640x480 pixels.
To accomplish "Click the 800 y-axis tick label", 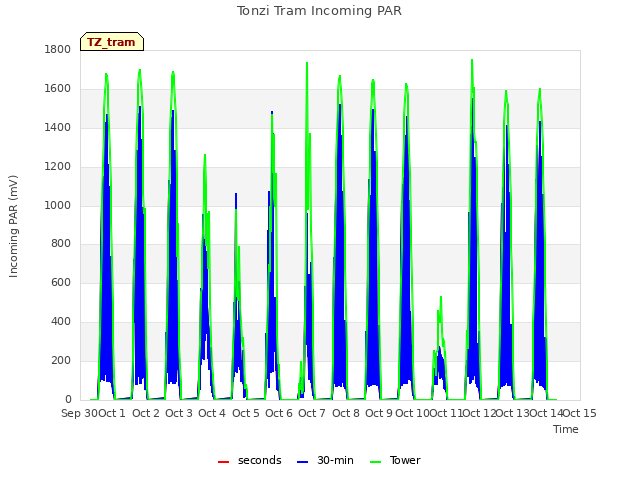I will click(61, 244).
